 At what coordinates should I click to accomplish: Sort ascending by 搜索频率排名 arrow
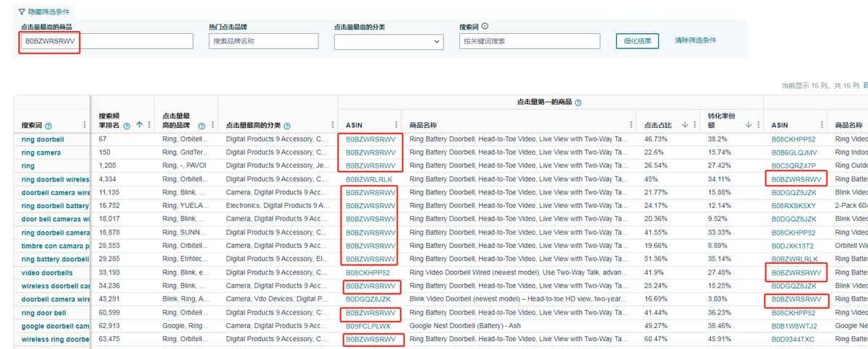pos(140,125)
